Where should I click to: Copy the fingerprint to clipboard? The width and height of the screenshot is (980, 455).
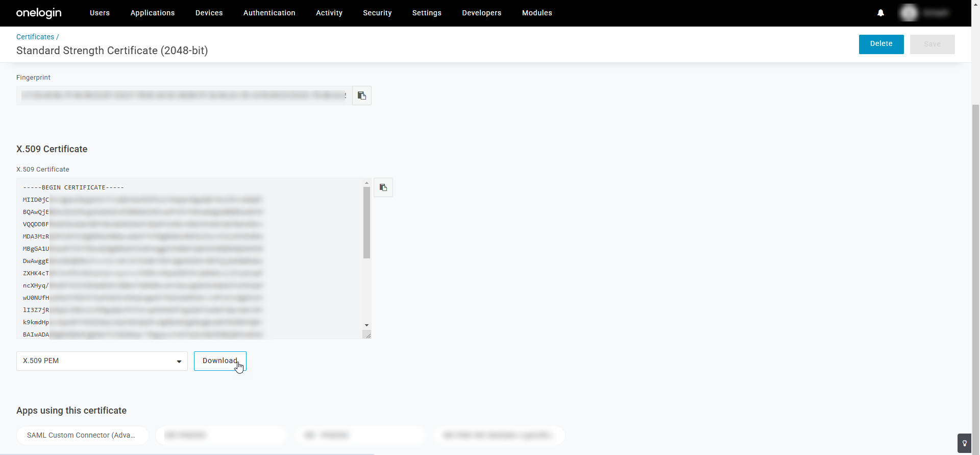click(362, 95)
